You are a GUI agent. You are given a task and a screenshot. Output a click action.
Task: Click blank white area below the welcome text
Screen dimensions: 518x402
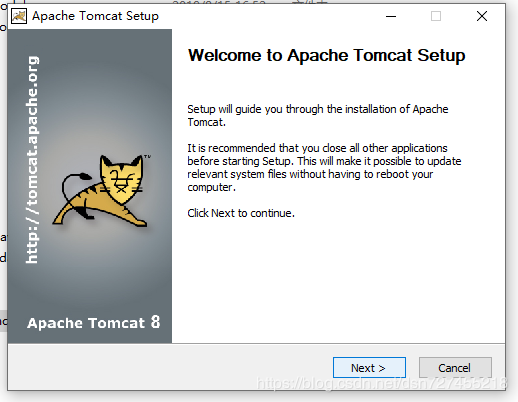[338, 280]
